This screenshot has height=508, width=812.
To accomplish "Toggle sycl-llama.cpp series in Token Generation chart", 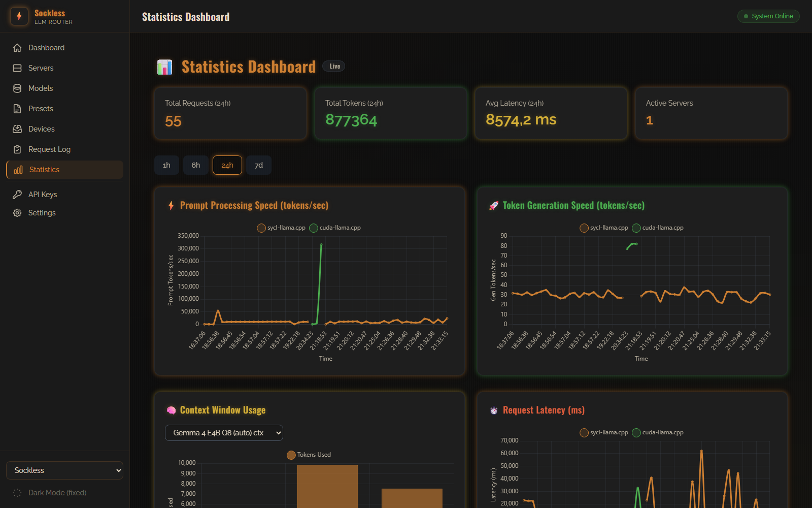I will click(604, 228).
